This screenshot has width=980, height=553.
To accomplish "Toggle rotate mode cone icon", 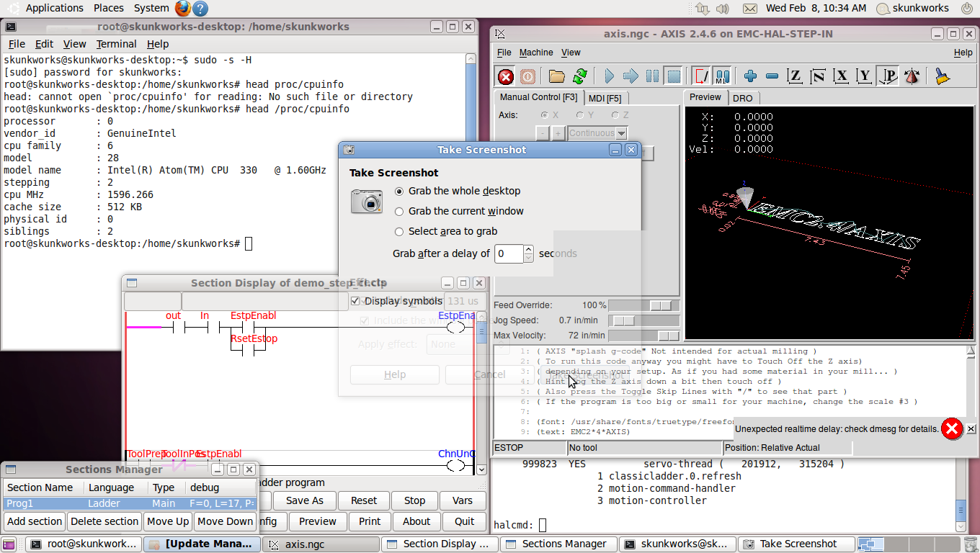I will coord(912,76).
